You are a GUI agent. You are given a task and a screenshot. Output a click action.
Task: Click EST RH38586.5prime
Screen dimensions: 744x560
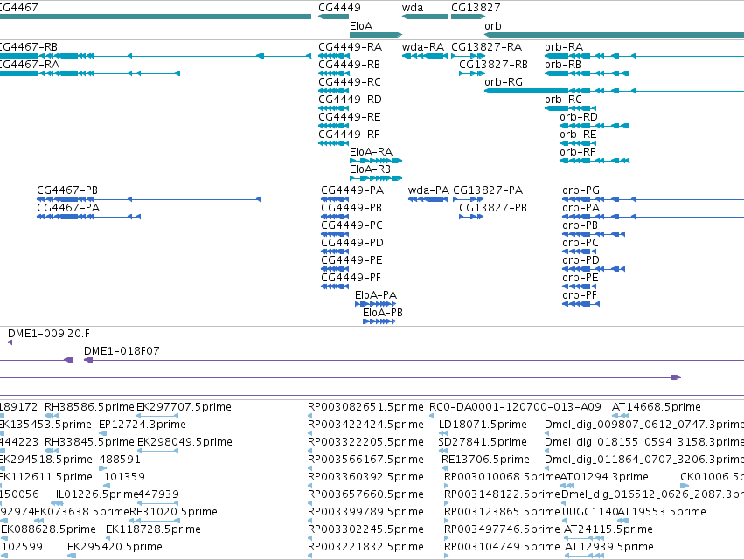click(52, 416)
